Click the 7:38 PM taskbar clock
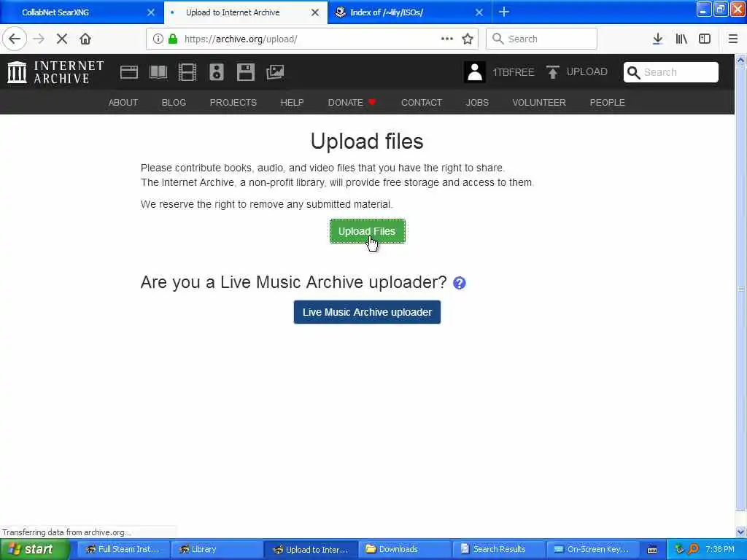Screen dimensions: 747x560 pos(720,550)
